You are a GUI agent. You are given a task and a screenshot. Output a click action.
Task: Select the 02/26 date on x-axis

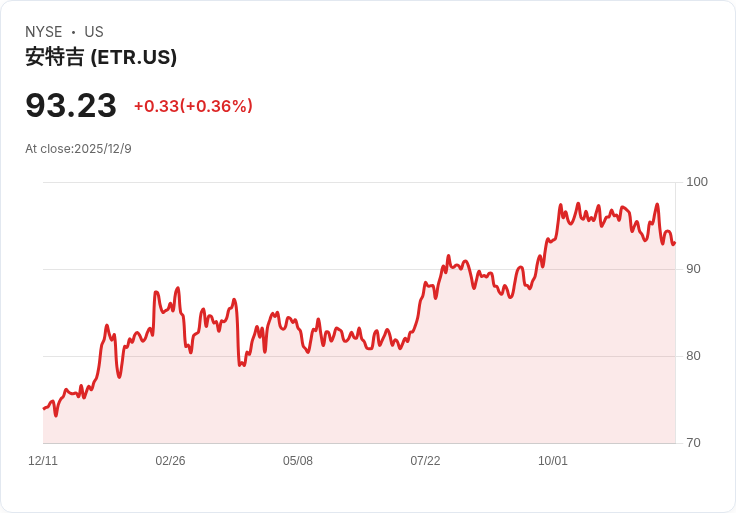[170, 461]
